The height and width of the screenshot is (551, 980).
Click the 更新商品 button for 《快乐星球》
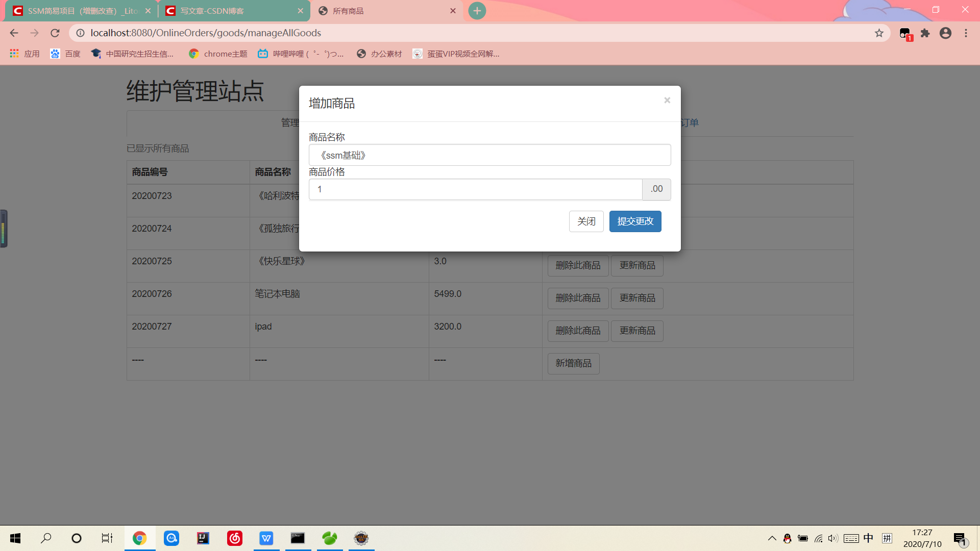pos(638,265)
